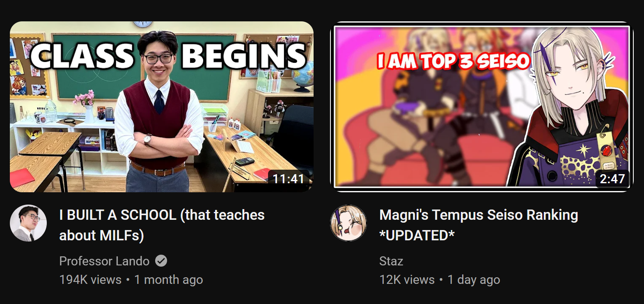Click the verified checkmark beside Professor Lando
The height and width of the screenshot is (304, 644).
point(161,261)
